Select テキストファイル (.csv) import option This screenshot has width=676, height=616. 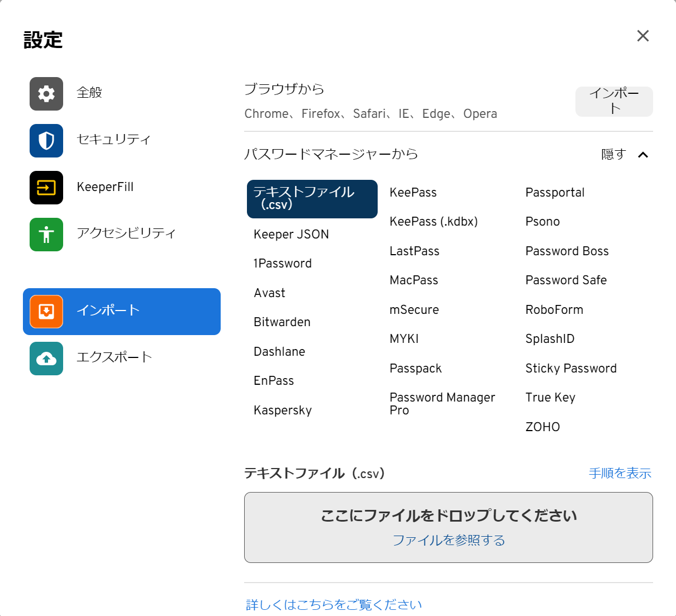coord(312,199)
